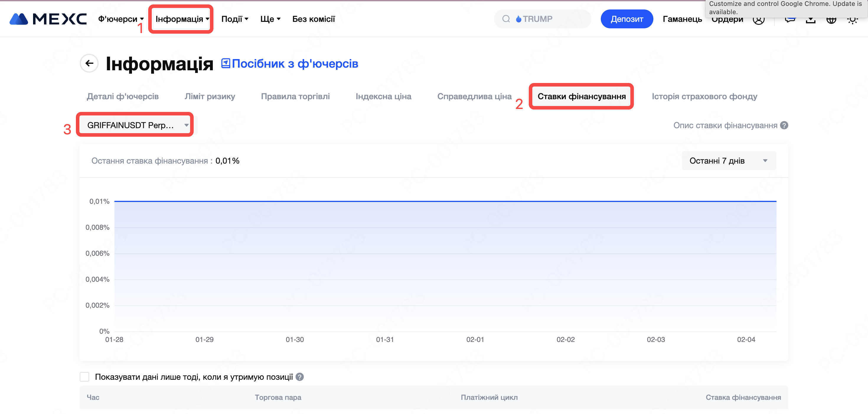Expand GRIFFAINUSDT Perpetual pair dropdown
The image size is (868, 414).
click(x=135, y=125)
